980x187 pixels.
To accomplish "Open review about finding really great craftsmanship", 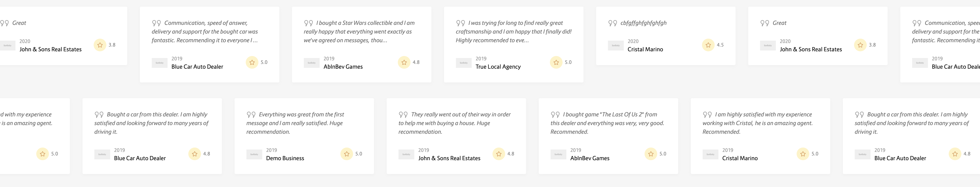I will (x=514, y=32).
